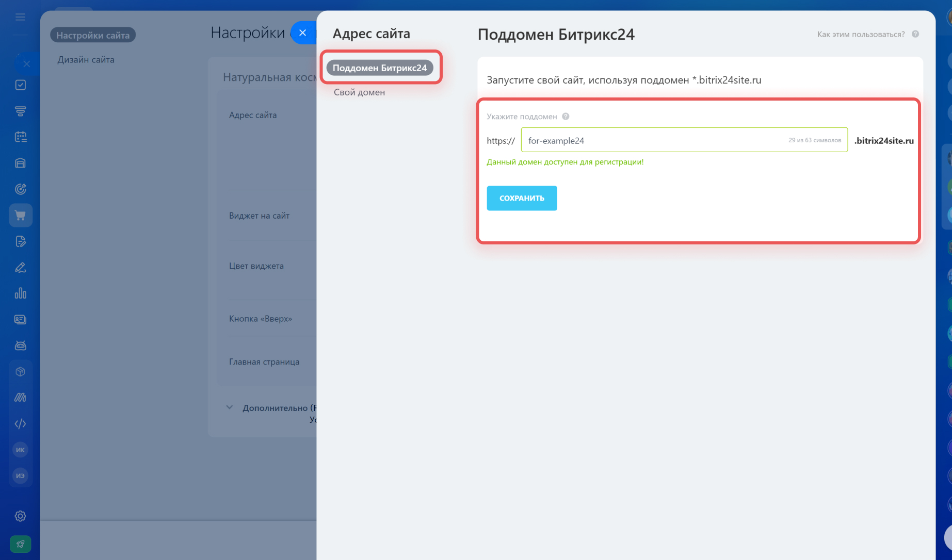Click the green Данный домен доступен message
This screenshot has height=560, width=952.
565,162
